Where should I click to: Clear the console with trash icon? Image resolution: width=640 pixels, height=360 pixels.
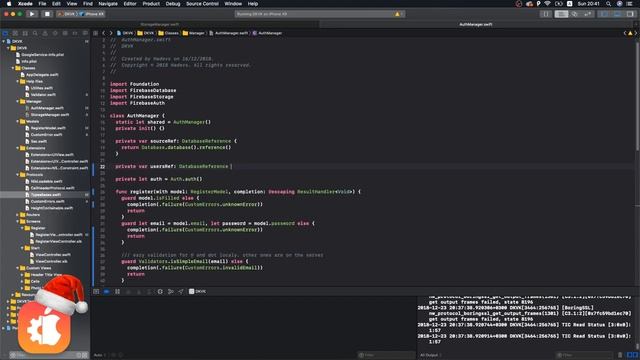(x=620, y=355)
